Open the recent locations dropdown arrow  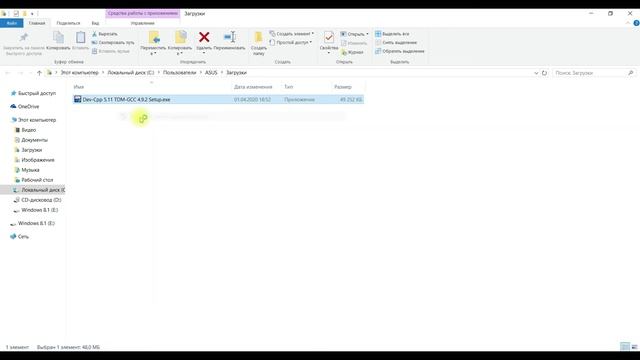tap(30, 73)
